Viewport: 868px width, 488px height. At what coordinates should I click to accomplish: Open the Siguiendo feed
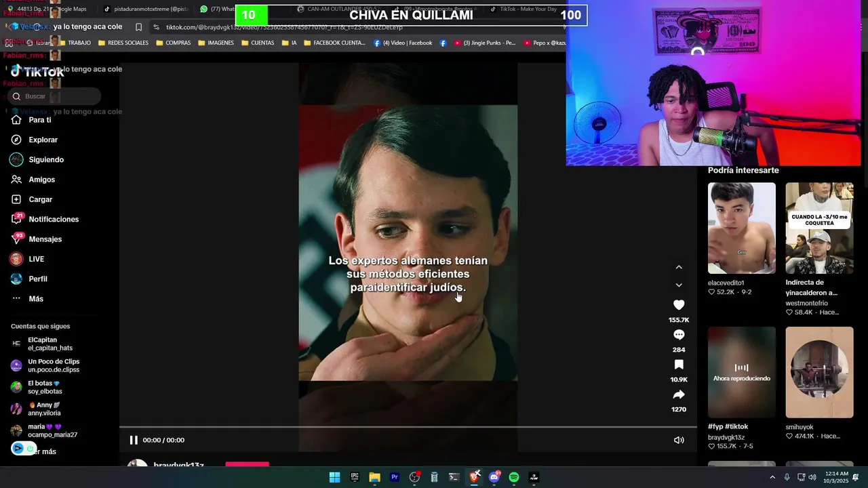[x=37, y=160]
